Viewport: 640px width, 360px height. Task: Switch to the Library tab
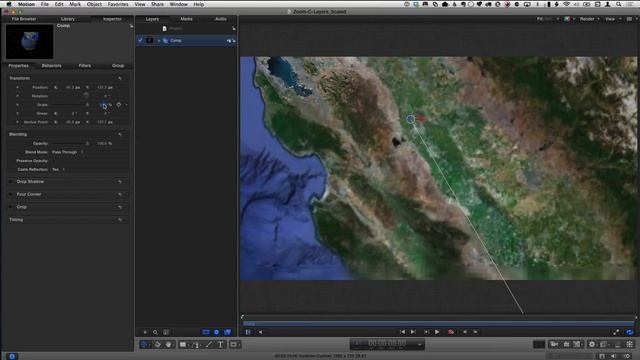tap(68, 19)
